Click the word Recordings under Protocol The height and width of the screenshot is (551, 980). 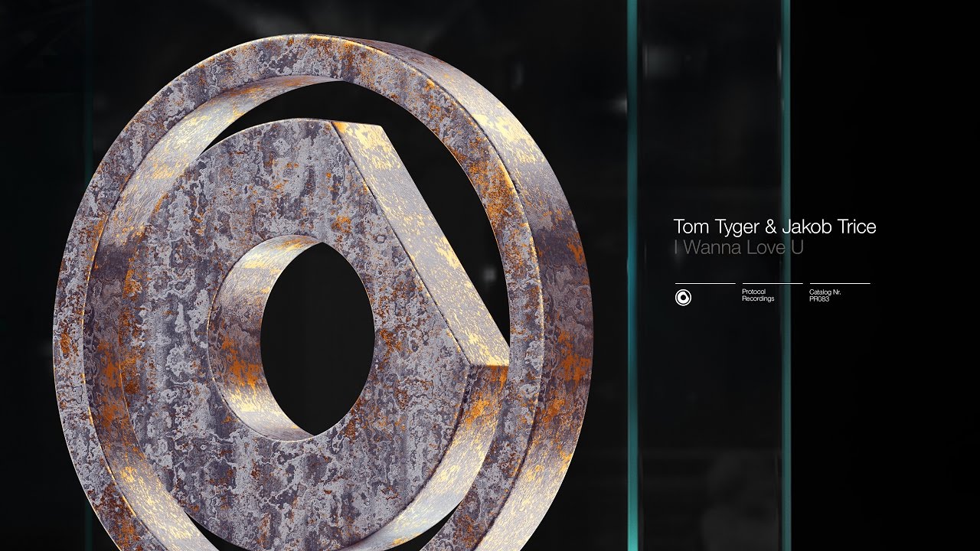(x=759, y=299)
